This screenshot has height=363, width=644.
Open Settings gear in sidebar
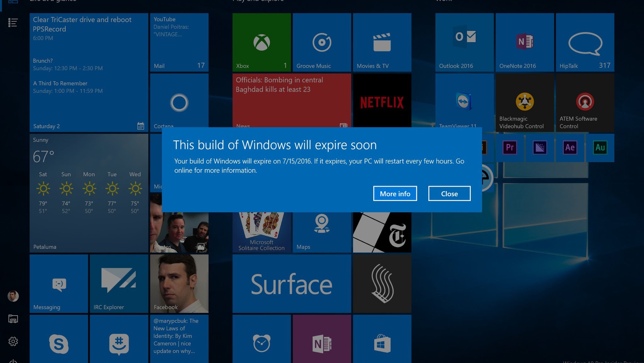click(x=13, y=341)
